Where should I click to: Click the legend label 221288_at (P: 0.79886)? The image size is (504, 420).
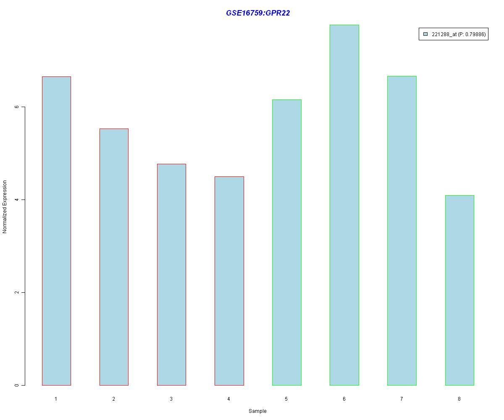tap(459, 34)
